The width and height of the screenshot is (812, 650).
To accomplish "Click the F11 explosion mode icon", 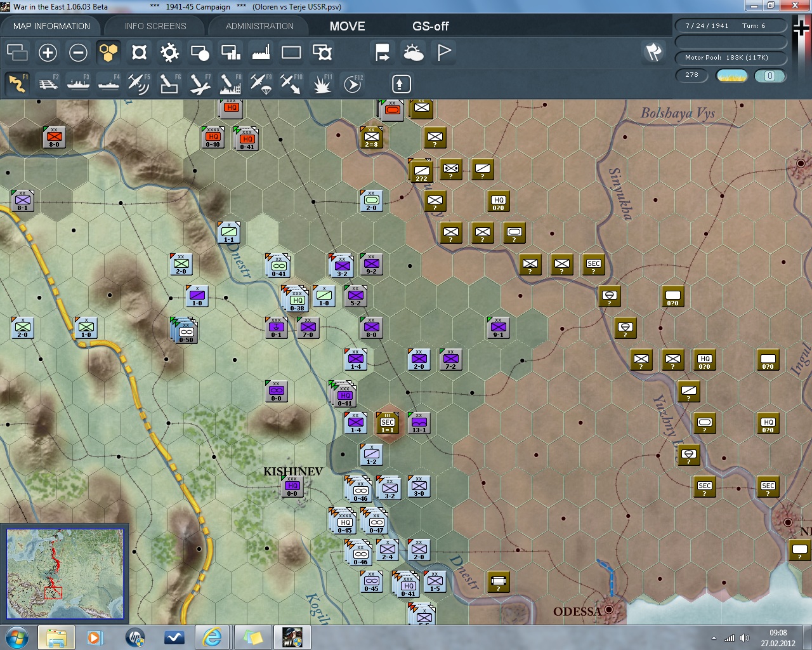I will pyautogui.click(x=322, y=83).
